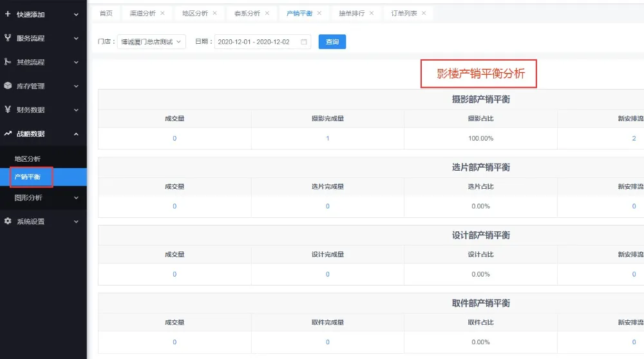
Task: Expand the 库存管理 menu chevron
Action: tap(76, 86)
